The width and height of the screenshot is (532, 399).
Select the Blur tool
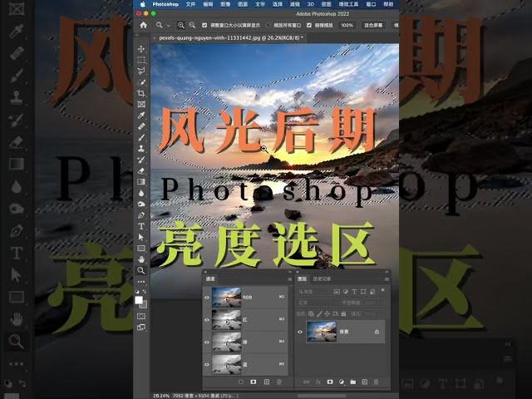pyautogui.click(x=141, y=193)
